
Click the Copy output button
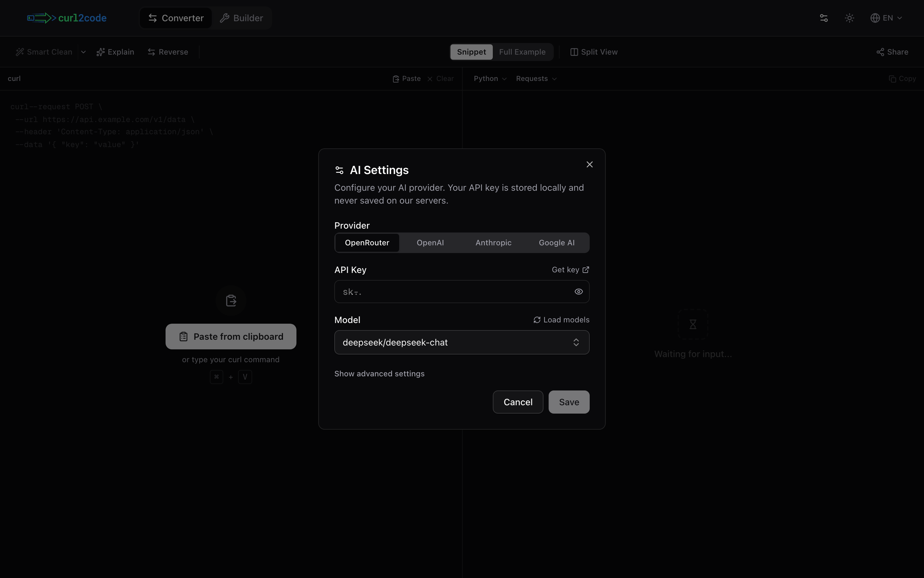coord(902,79)
